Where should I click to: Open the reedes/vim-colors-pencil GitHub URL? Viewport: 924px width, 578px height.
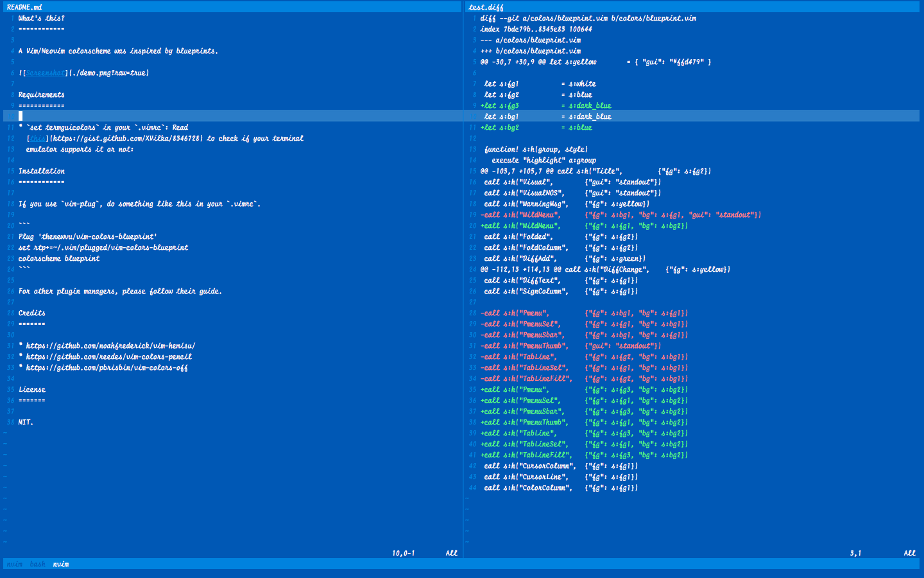tap(108, 356)
